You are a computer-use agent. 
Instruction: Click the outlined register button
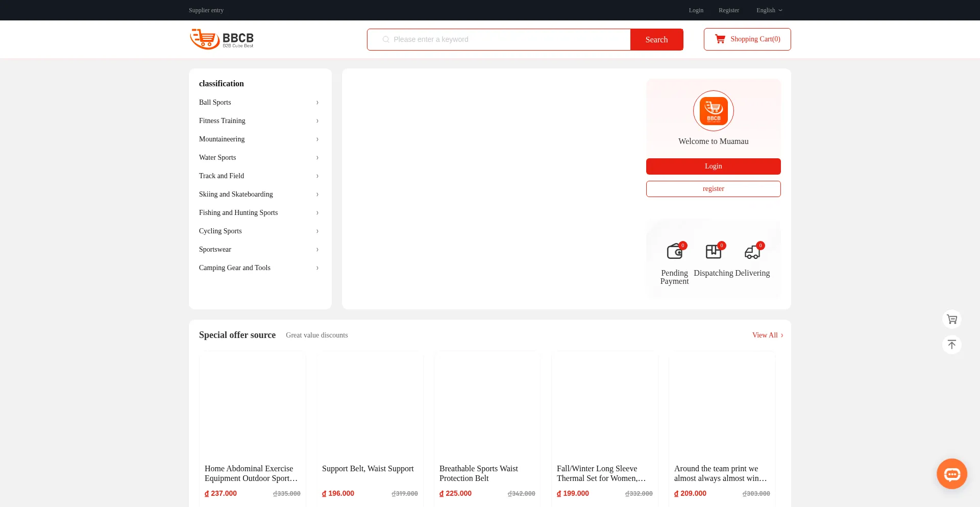tap(713, 189)
